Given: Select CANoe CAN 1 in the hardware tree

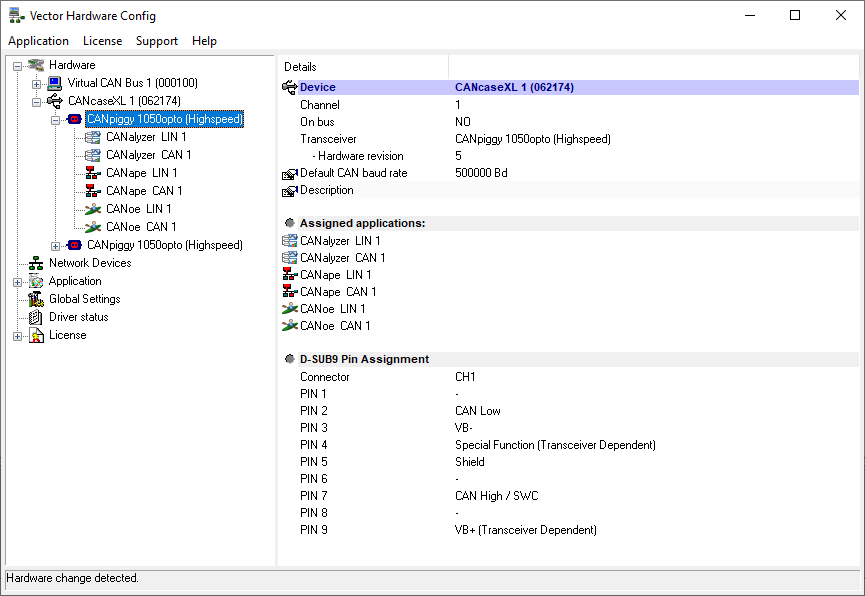Looking at the screenshot, I should tap(140, 227).
